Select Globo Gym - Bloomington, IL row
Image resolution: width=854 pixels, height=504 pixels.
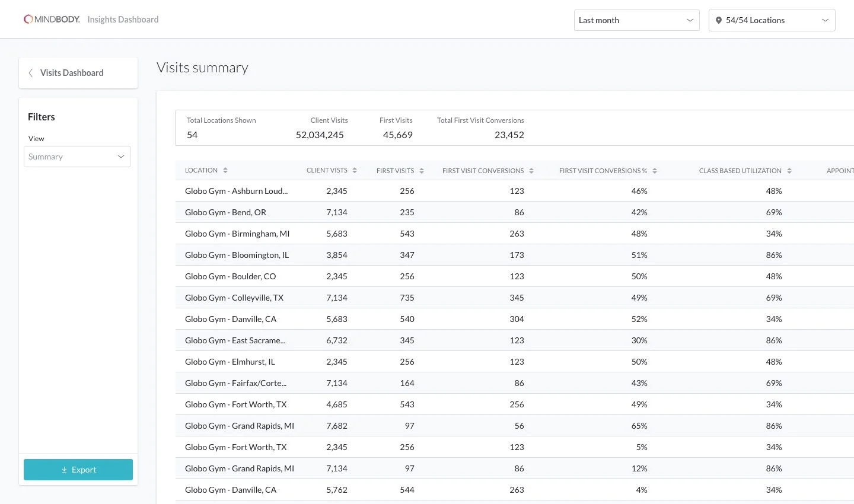pyautogui.click(x=515, y=255)
